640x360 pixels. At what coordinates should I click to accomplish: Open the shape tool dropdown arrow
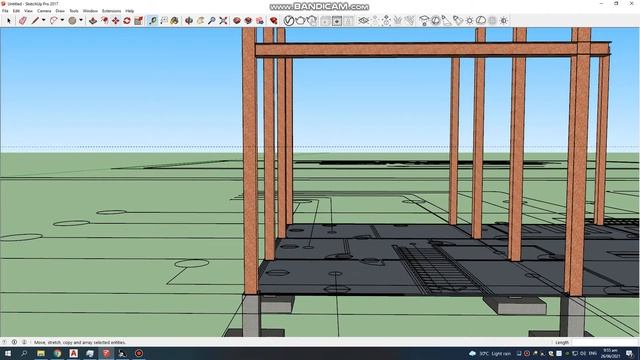click(81, 20)
